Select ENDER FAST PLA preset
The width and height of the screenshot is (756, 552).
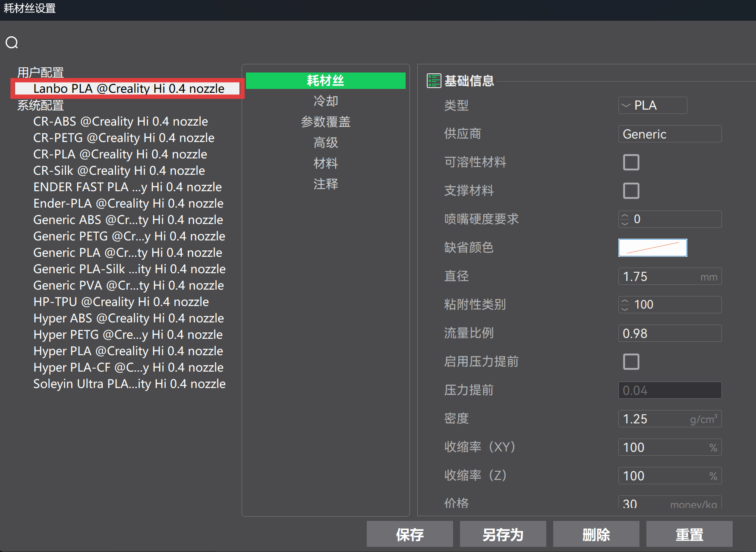(128, 187)
